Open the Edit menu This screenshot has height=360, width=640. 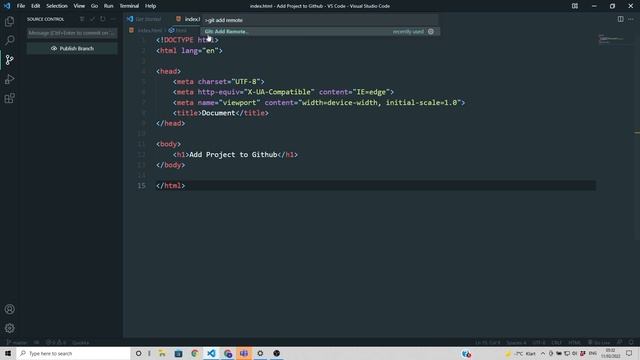[x=36, y=6]
